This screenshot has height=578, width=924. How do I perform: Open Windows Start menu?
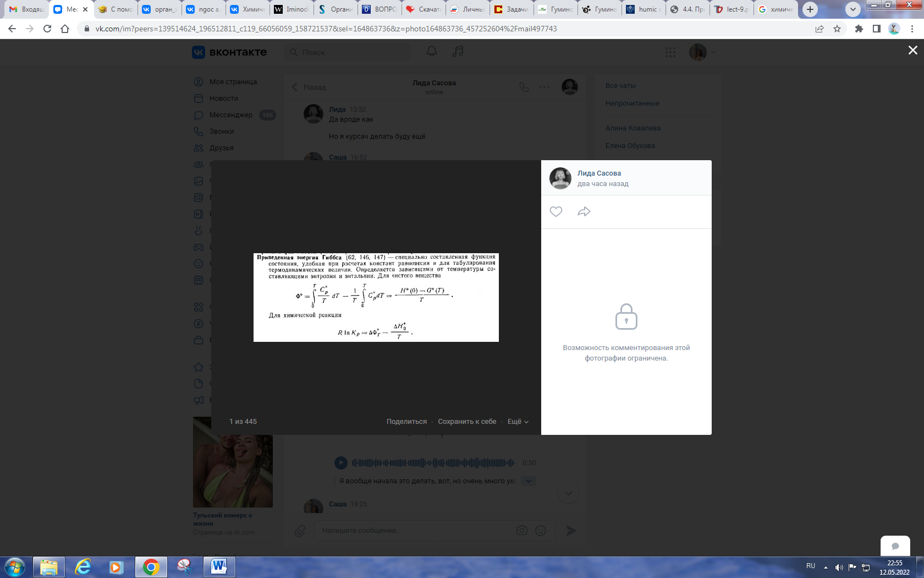[x=14, y=567]
